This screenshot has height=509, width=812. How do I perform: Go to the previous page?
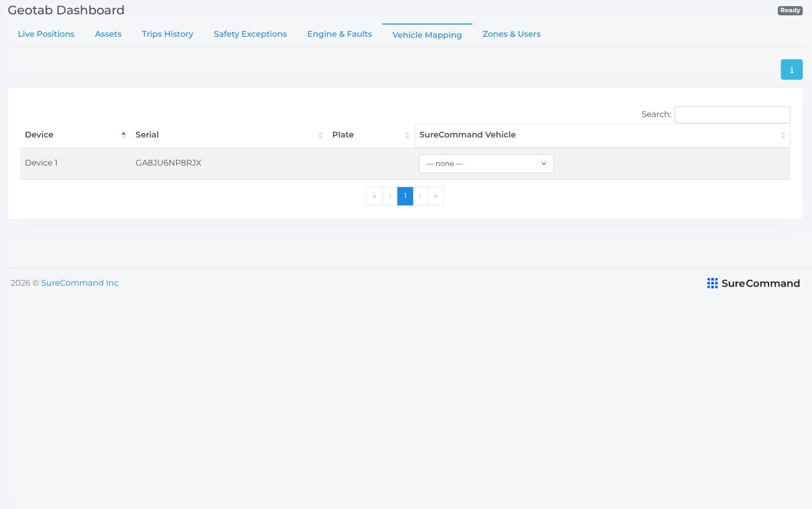point(390,196)
